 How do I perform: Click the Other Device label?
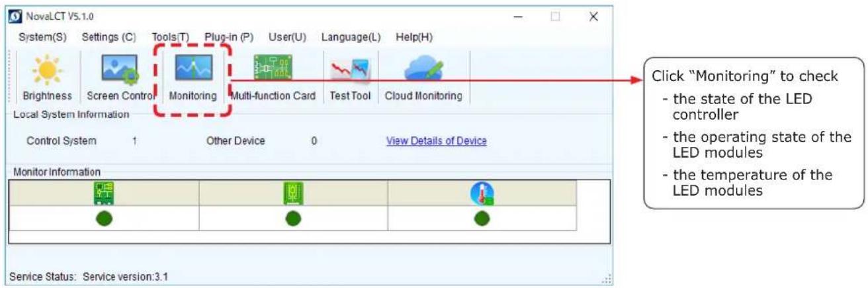tap(236, 141)
